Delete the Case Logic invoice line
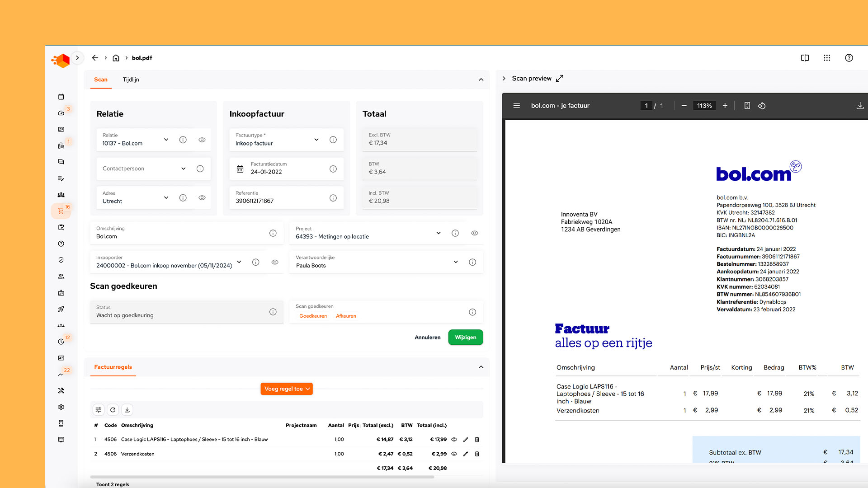The image size is (868, 488). (x=477, y=440)
